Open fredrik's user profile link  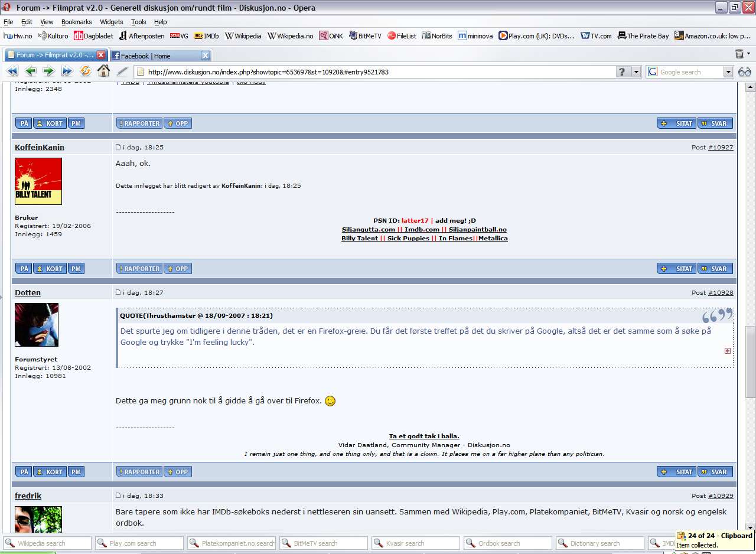pos(28,496)
